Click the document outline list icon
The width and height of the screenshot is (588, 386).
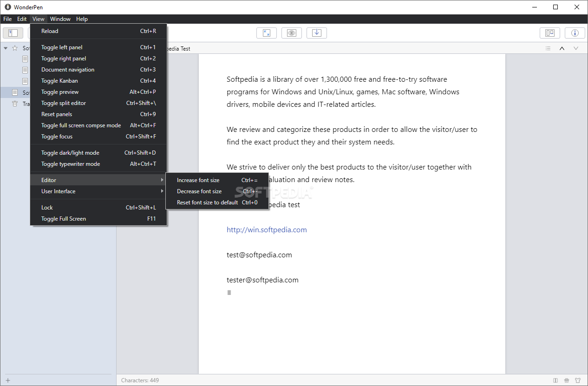click(548, 48)
